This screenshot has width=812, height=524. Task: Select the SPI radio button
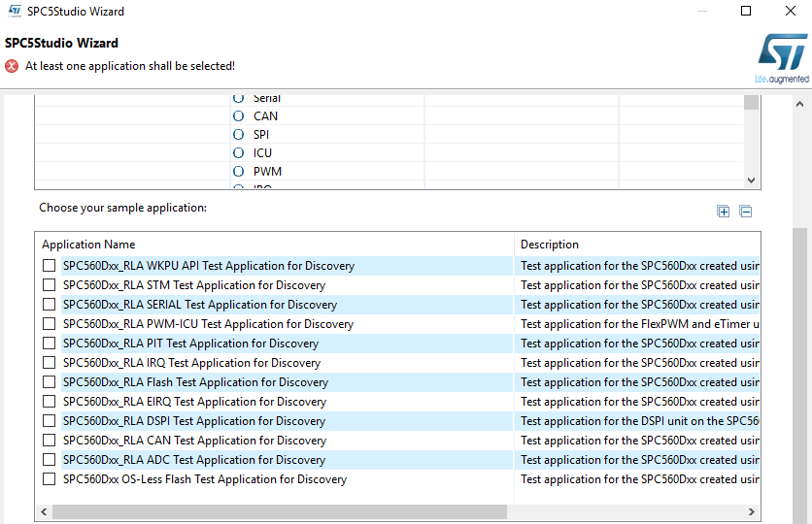(x=238, y=135)
